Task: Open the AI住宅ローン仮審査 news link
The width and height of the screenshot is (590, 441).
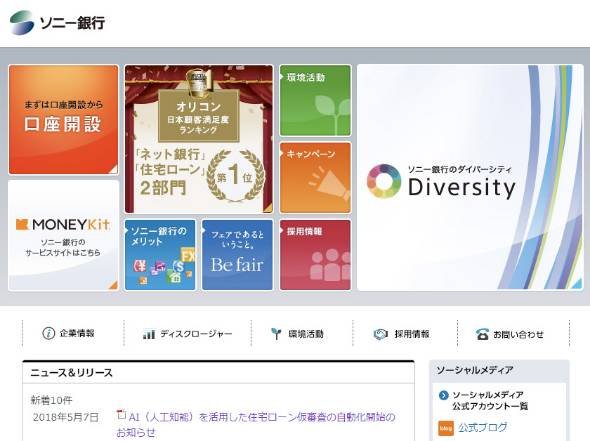Action: click(x=256, y=424)
